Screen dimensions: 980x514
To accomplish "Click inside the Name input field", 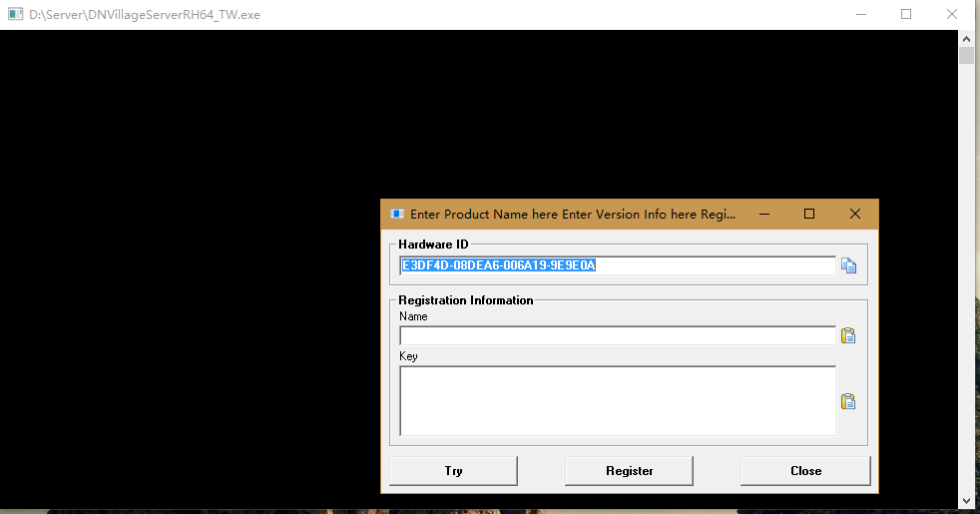I will [618, 335].
